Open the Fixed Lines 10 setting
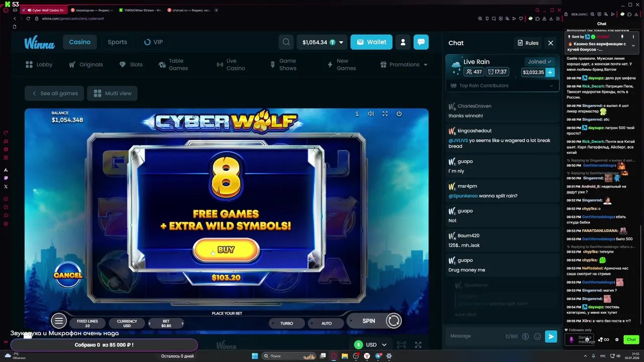 point(87,323)
